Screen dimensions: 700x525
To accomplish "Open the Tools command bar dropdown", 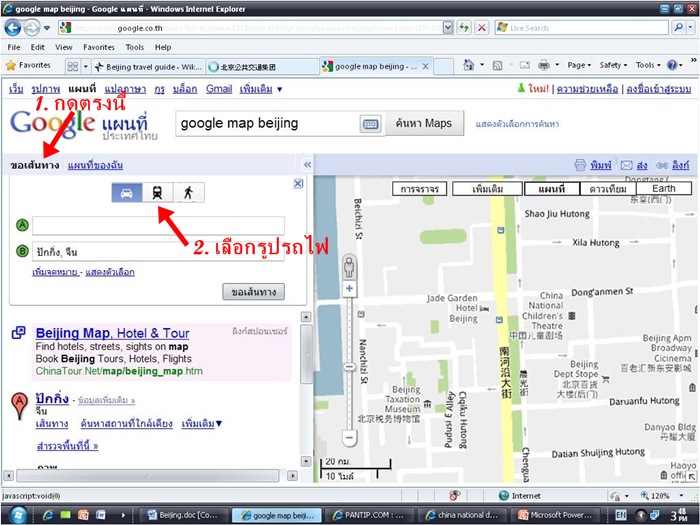I will click(x=648, y=65).
